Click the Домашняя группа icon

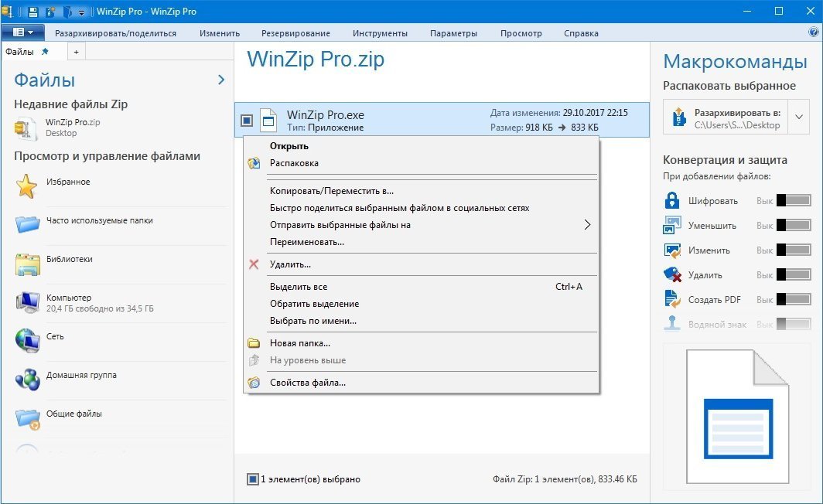(27, 379)
